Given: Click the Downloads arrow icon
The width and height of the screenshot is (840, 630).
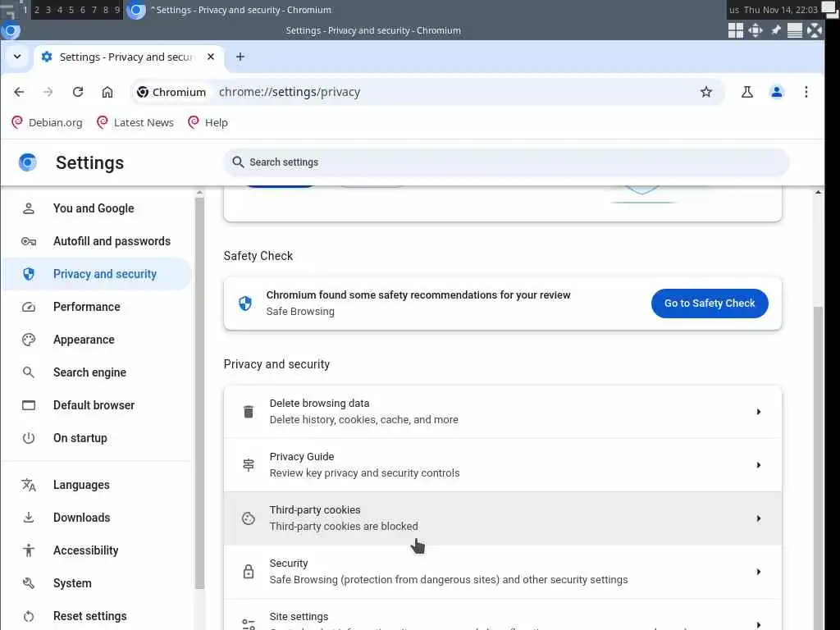Looking at the screenshot, I should click(x=29, y=518).
